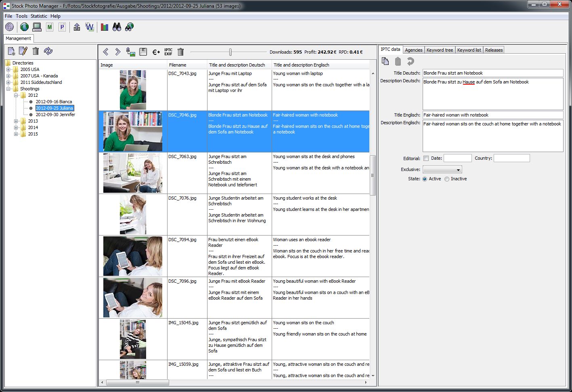Open the Help menu
572x392 pixels.
(x=55, y=16)
